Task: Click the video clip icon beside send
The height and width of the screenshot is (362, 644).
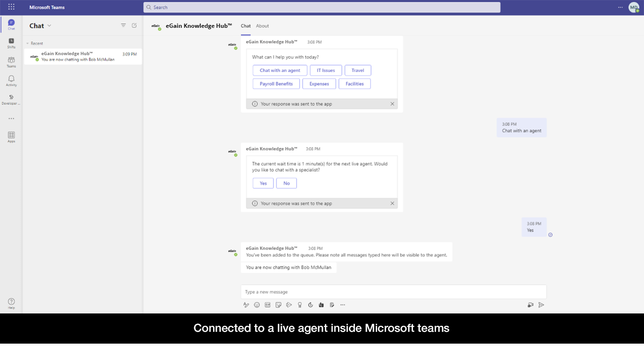Action: click(x=530, y=305)
